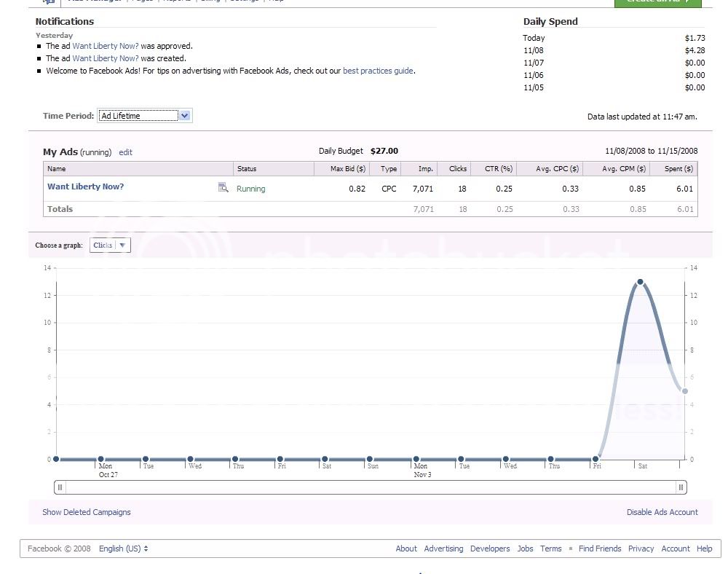Click the Data last updated at 11:47 am text
This screenshot has width=728, height=574.
click(642, 117)
